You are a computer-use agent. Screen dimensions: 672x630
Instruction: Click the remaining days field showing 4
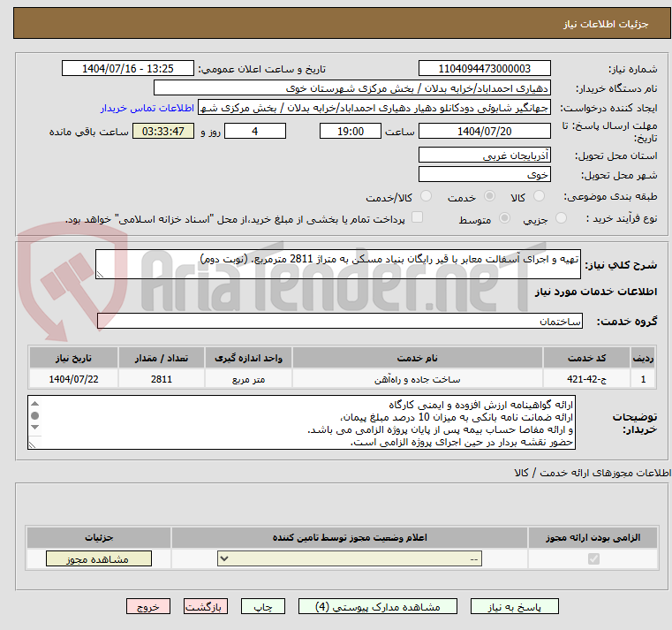pyautogui.click(x=255, y=132)
